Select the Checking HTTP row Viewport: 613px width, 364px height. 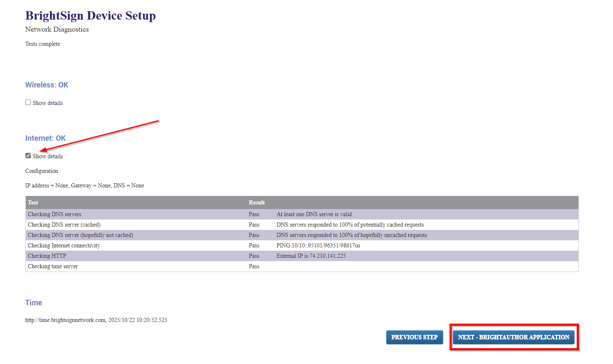pos(47,256)
